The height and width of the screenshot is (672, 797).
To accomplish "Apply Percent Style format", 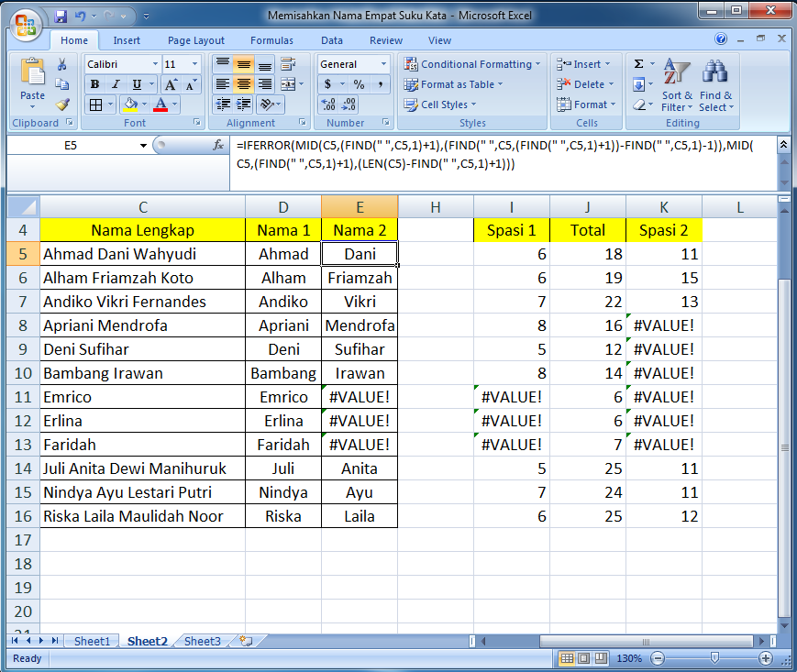I will 359,84.
